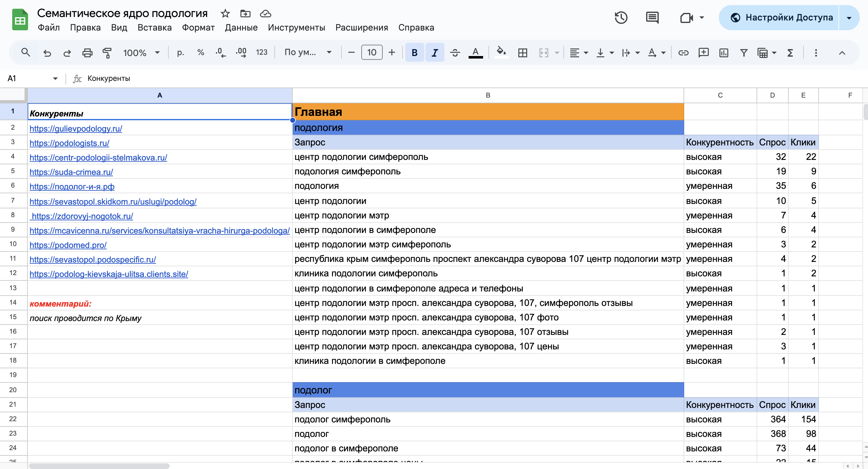Click the paint format roller icon
Screen dimensions: 868x469
coord(107,53)
